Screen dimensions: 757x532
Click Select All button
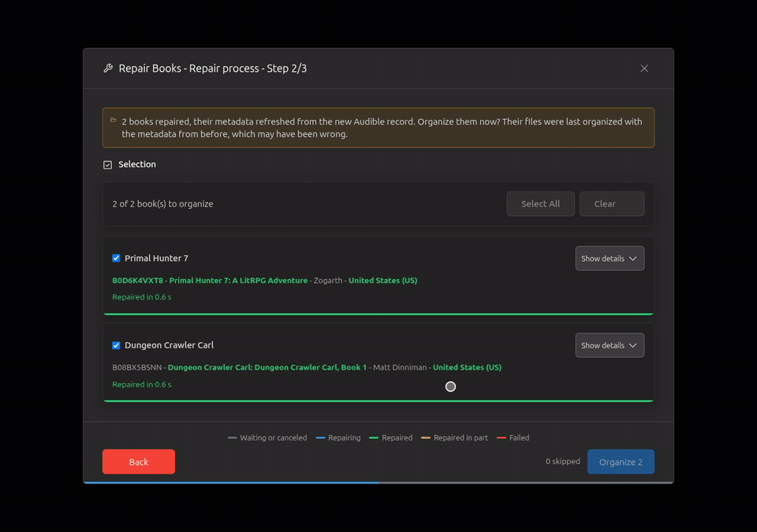[x=540, y=203]
